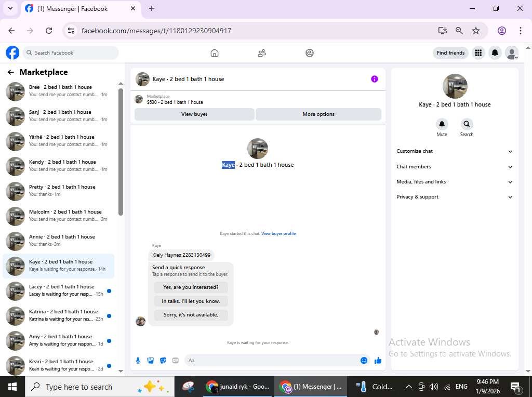Choose a GIF icon
Screen dimensions: 532x397
176,360
